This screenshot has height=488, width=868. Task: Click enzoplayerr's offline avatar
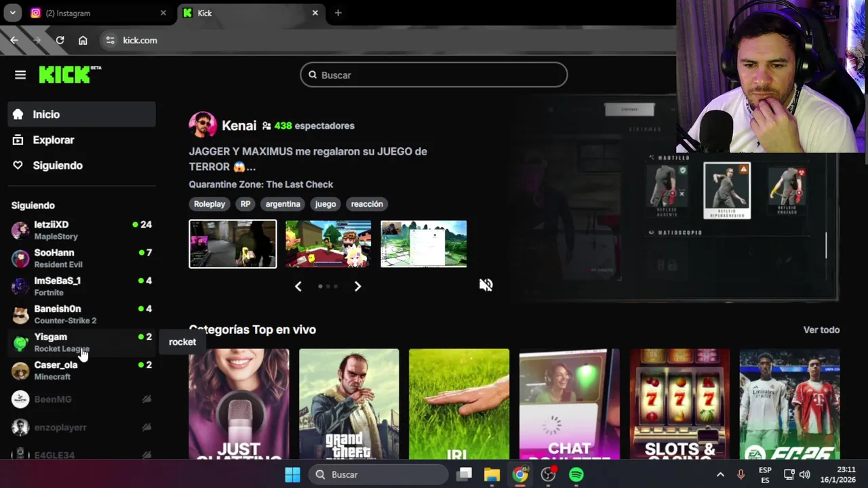tap(20, 427)
